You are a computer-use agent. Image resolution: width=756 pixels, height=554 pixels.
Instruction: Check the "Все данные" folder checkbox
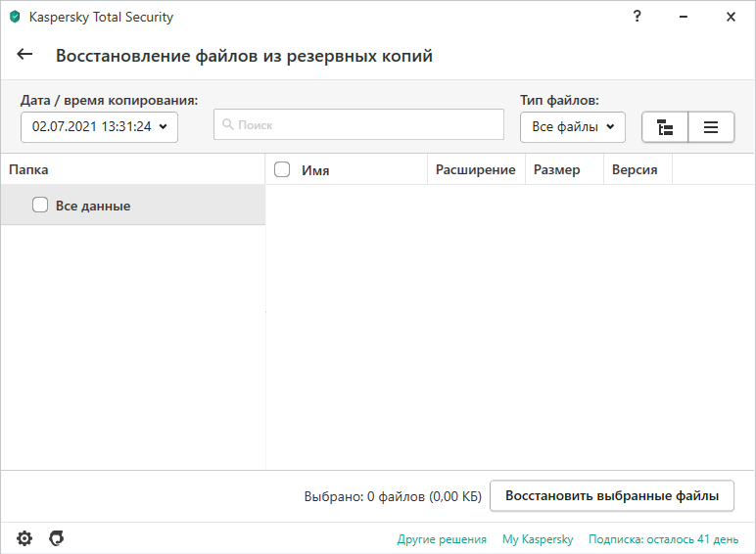40,206
